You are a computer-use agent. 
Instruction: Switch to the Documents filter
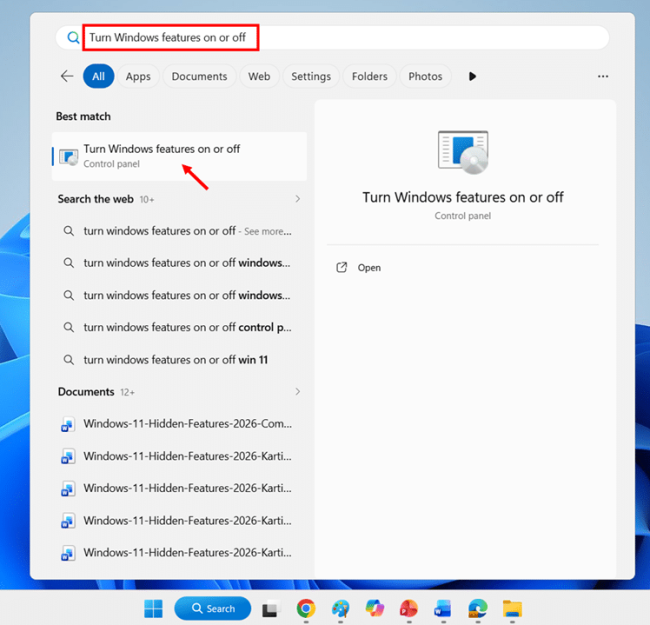[199, 76]
